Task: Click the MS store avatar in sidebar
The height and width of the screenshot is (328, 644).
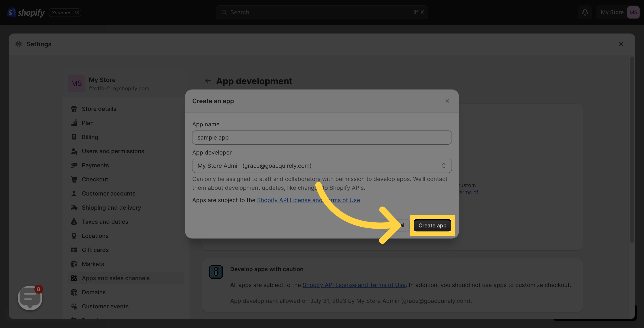Action: point(77,83)
